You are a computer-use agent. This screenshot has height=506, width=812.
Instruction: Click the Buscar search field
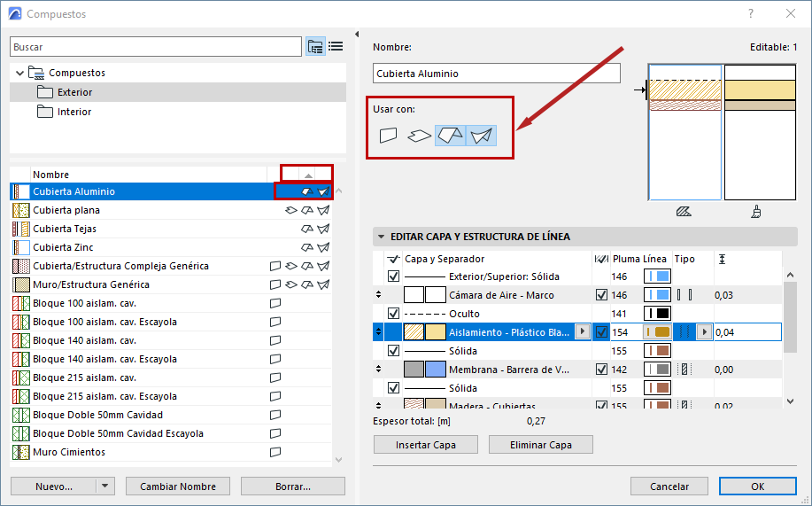point(155,47)
